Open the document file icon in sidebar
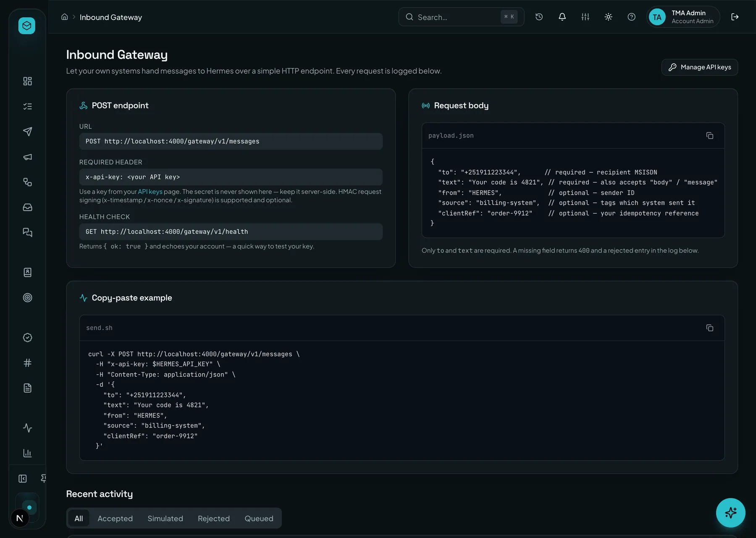The width and height of the screenshot is (756, 538). 27,388
